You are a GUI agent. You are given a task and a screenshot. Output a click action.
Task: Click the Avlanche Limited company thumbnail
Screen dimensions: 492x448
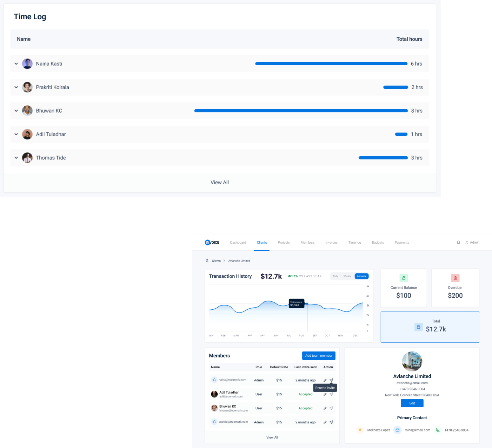[x=412, y=361]
